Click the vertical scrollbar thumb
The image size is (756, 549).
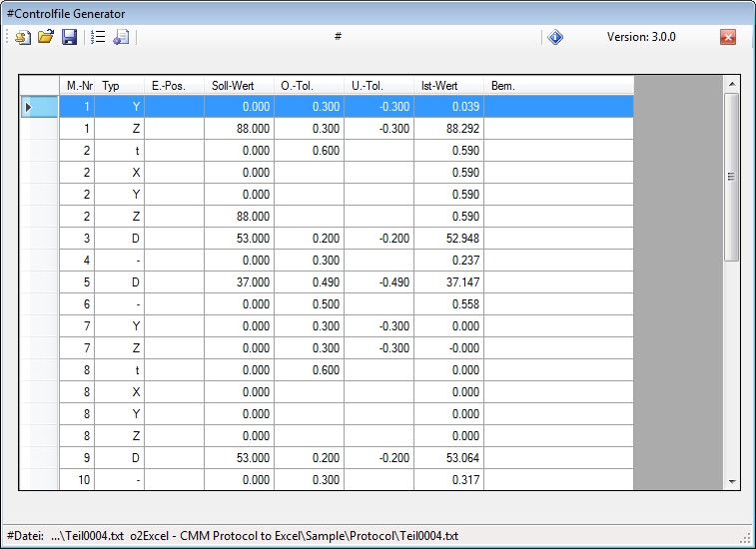click(x=732, y=177)
